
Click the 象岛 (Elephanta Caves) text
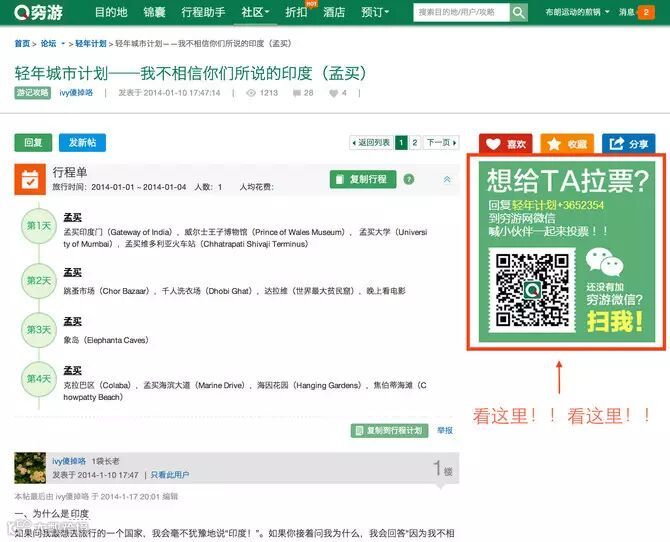tap(106, 340)
